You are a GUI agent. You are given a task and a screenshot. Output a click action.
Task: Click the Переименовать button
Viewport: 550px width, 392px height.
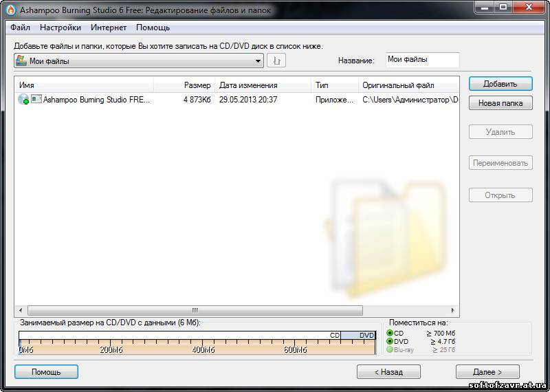click(500, 163)
